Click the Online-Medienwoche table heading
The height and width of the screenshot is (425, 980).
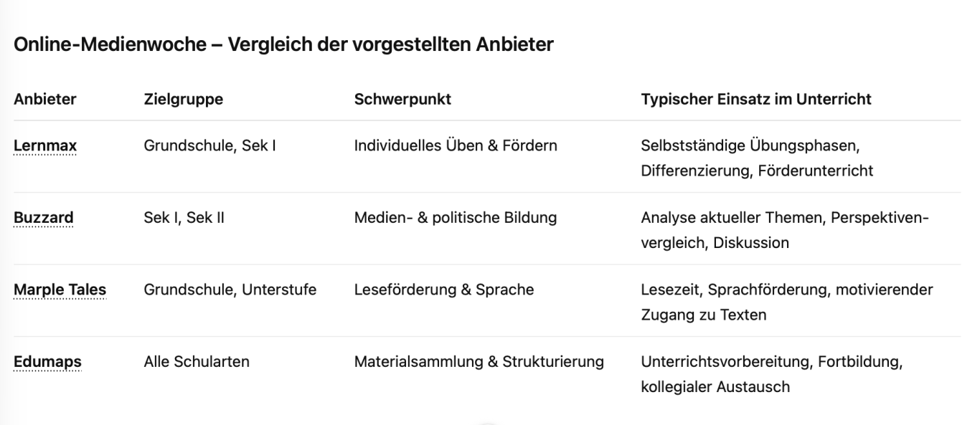tap(283, 44)
